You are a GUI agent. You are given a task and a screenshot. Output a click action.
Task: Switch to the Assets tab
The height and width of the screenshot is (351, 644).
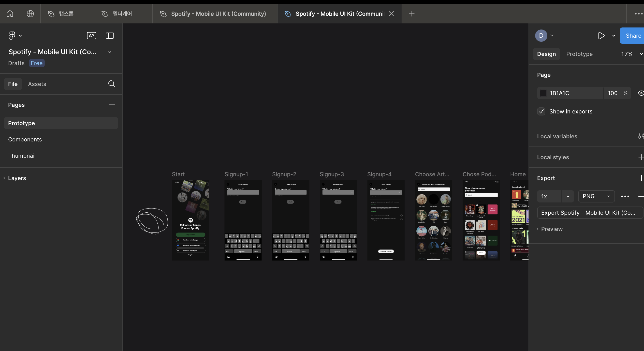pyautogui.click(x=37, y=84)
